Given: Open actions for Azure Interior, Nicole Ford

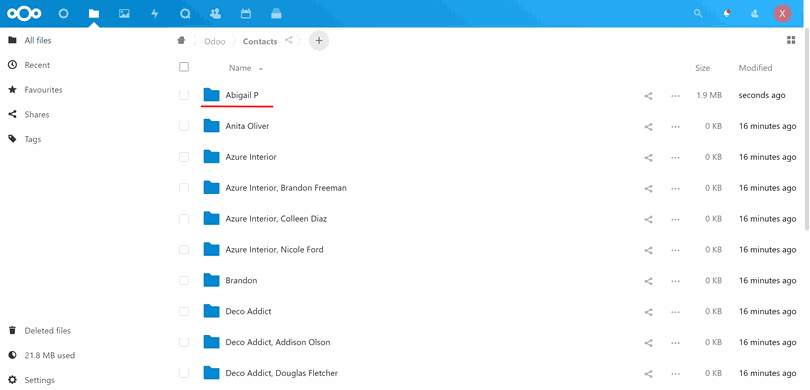Looking at the screenshot, I should (675, 250).
